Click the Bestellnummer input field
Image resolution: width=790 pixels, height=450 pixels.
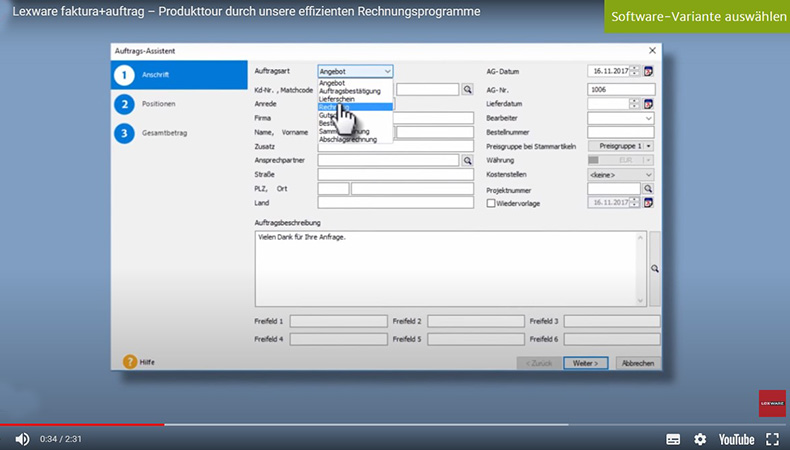[x=621, y=132]
